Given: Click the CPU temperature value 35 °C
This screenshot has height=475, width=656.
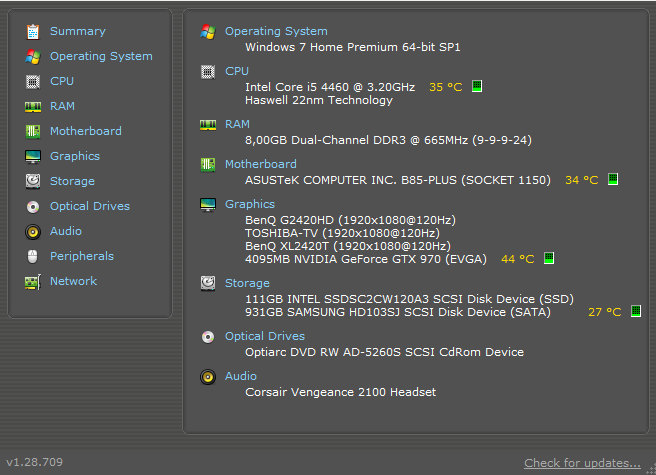Looking at the screenshot, I should pos(446,87).
